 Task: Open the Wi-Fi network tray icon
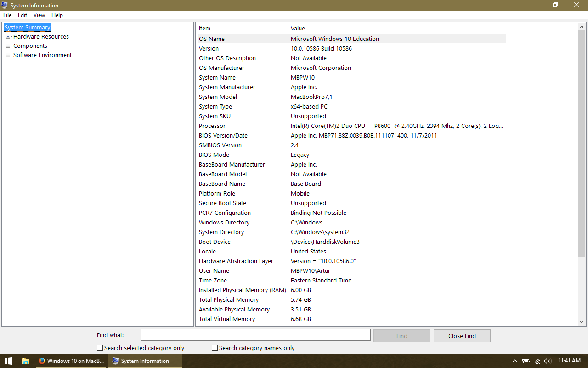pyautogui.click(x=537, y=361)
